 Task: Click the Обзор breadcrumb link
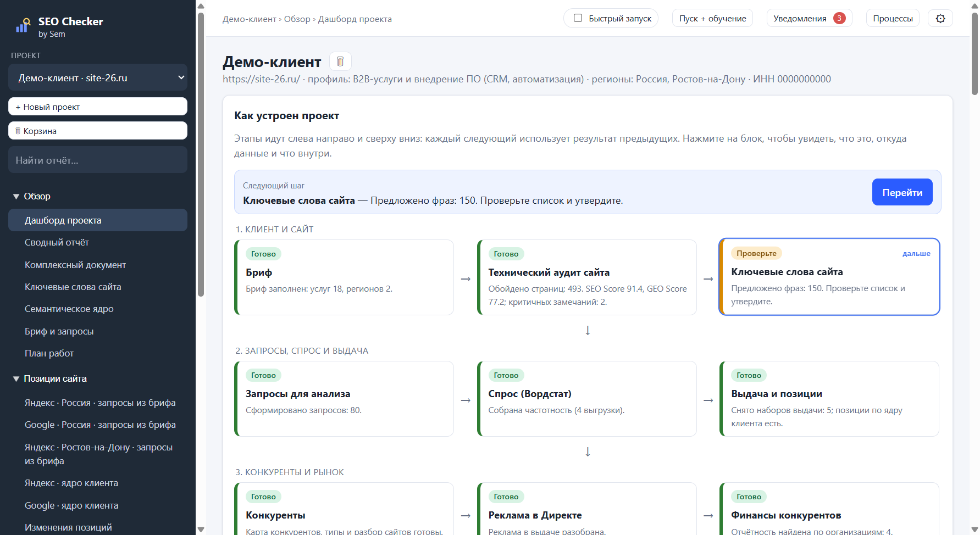click(297, 19)
